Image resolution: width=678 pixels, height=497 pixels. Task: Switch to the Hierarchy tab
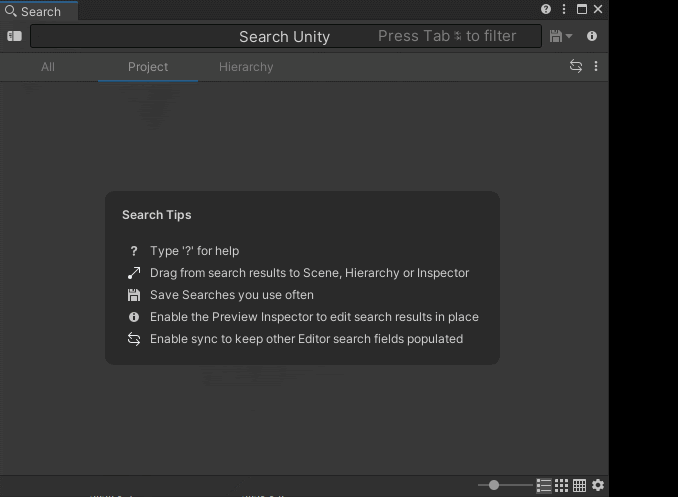(x=246, y=67)
